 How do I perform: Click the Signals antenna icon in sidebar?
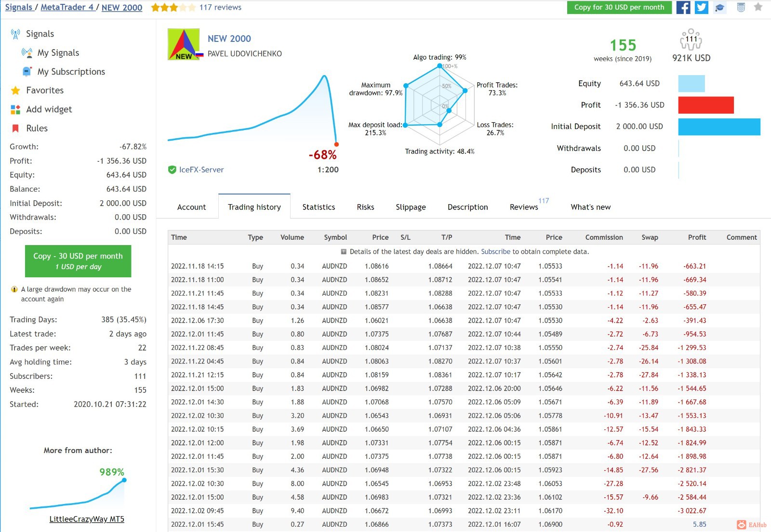15,34
